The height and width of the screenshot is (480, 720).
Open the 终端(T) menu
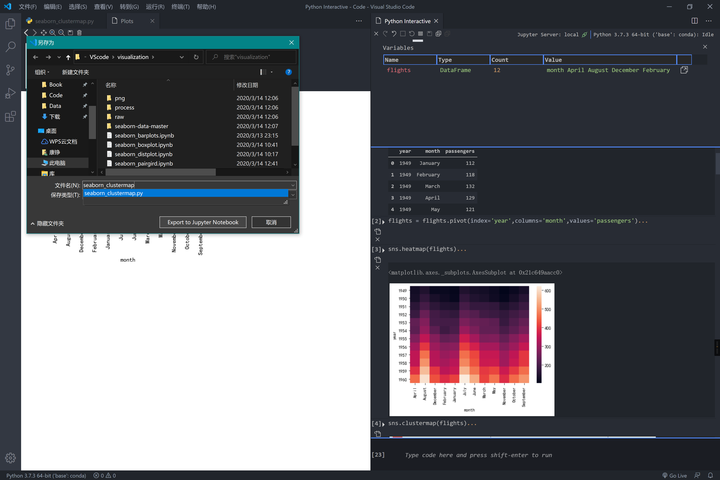[x=180, y=7]
